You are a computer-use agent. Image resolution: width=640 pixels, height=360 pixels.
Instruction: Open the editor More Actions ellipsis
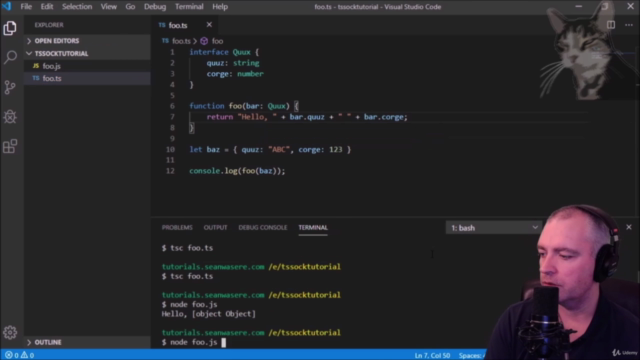click(629, 25)
